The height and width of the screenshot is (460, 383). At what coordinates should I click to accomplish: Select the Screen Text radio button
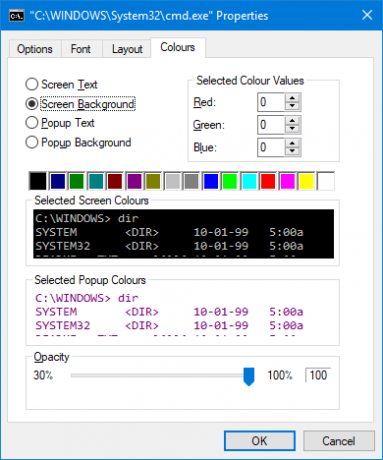click(x=32, y=84)
